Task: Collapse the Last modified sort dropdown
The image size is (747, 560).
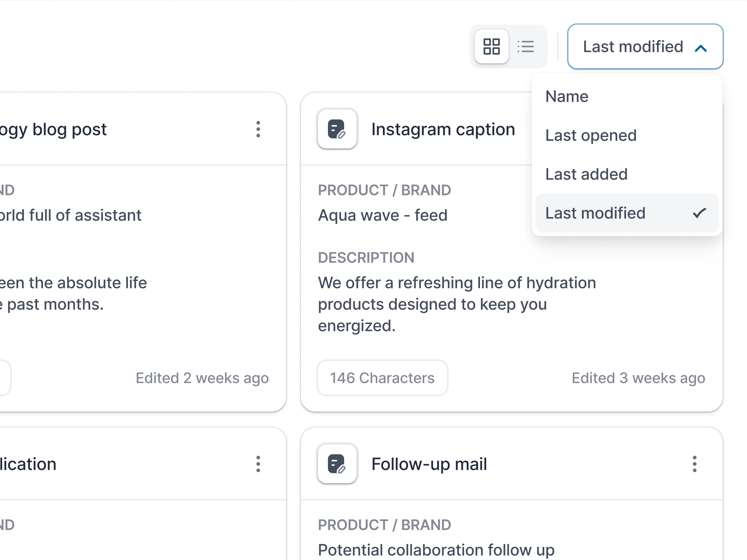Action: (x=633, y=47)
